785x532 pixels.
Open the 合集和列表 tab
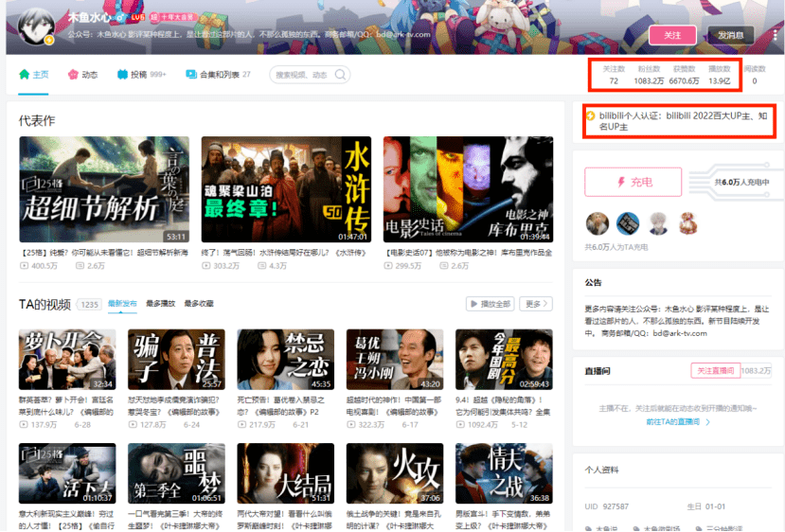pyautogui.click(x=218, y=75)
